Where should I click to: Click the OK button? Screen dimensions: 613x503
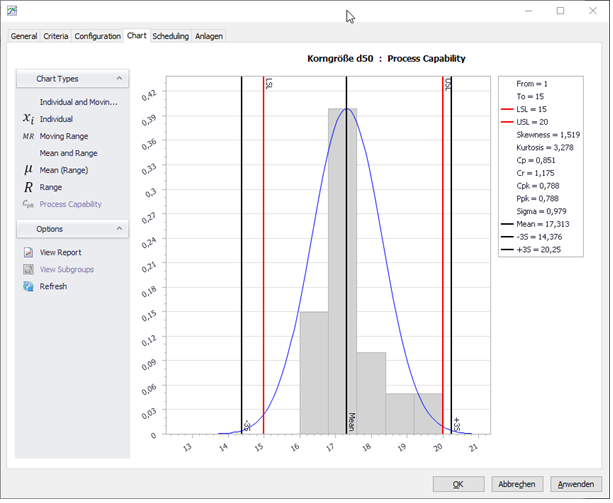(458, 485)
